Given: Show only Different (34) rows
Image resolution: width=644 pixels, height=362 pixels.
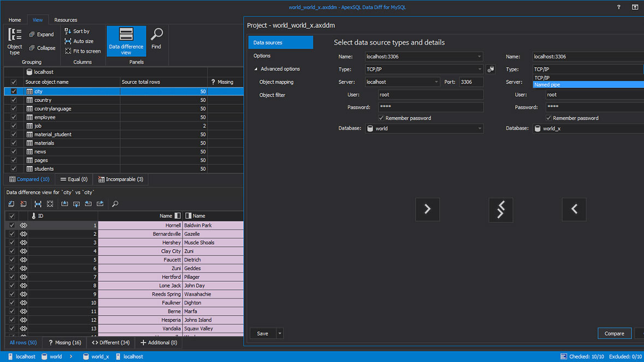Looking at the screenshot, I should tap(110, 342).
